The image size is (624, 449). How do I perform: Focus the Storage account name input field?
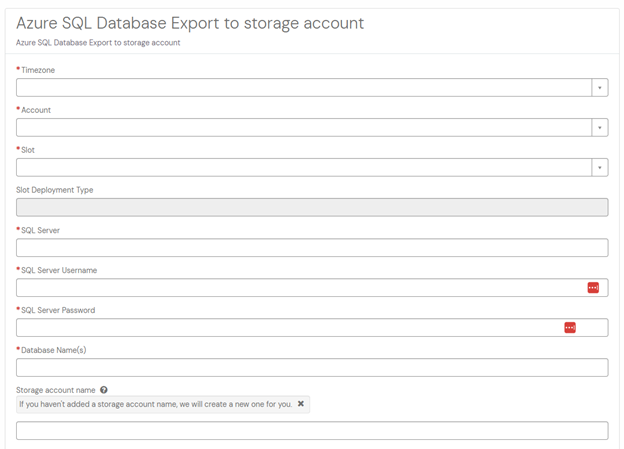312,431
